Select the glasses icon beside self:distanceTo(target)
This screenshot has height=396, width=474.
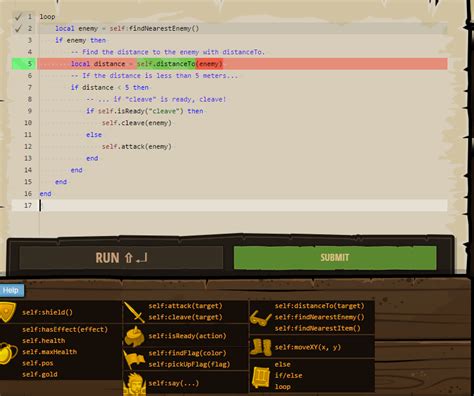[x=260, y=318]
